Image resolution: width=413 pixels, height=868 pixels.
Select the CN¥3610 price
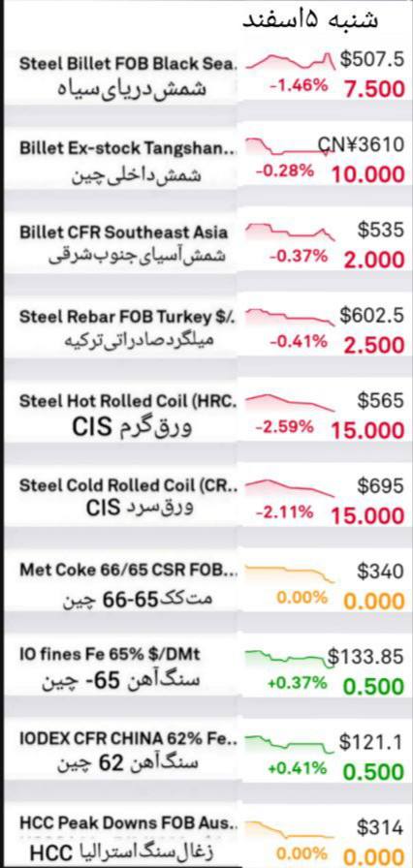pos(361,145)
